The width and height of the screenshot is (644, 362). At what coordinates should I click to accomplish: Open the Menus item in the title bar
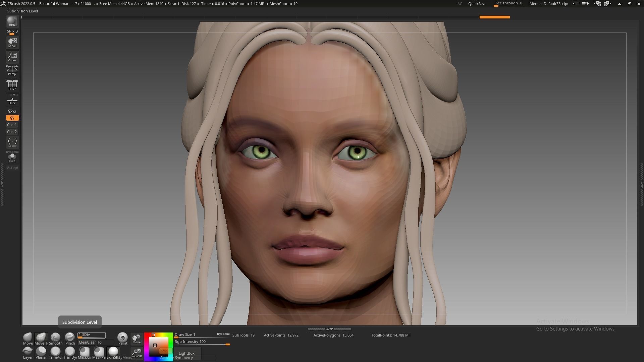pyautogui.click(x=535, y=4)
